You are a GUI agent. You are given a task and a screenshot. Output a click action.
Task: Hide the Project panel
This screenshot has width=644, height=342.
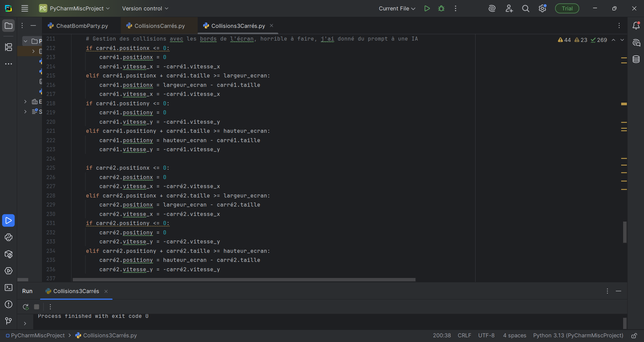click(x=33, y=25)
